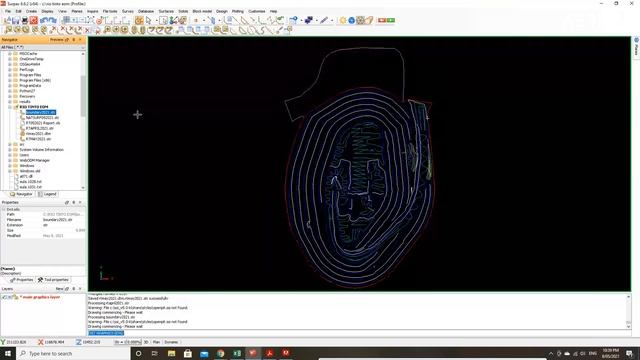This screenshot has height=360, width=640.
Task: Open Microsoft Store from the taskbar
Action: [x=188, y=353]
